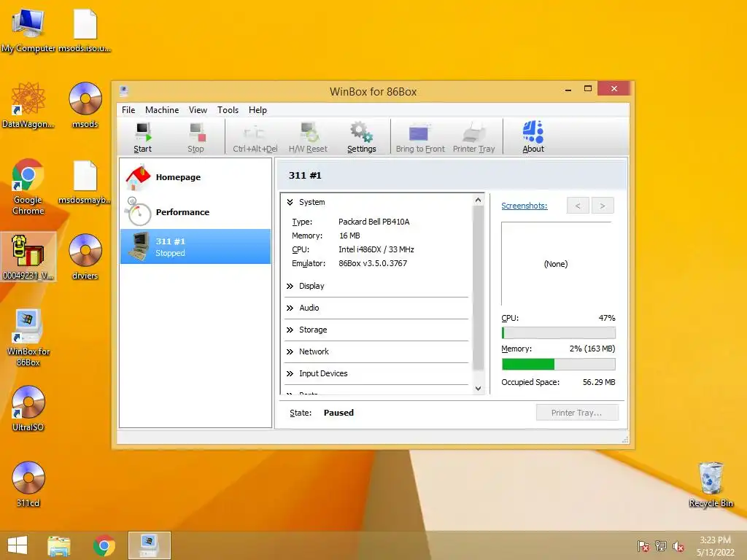Select Homepage in the sidebar
Screen dimensions: 747x560
[x=196, y=177]
